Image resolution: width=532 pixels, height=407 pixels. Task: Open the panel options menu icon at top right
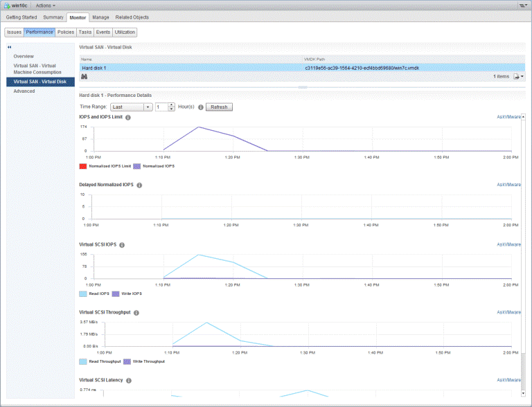522,6
